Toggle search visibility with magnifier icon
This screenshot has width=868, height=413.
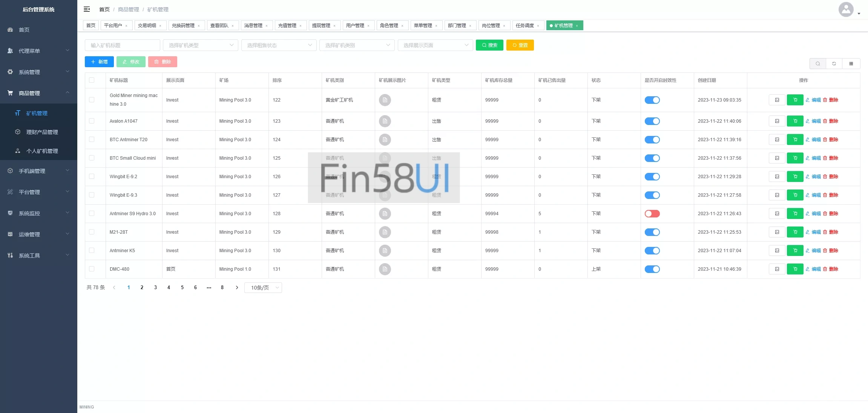point(817,63)
